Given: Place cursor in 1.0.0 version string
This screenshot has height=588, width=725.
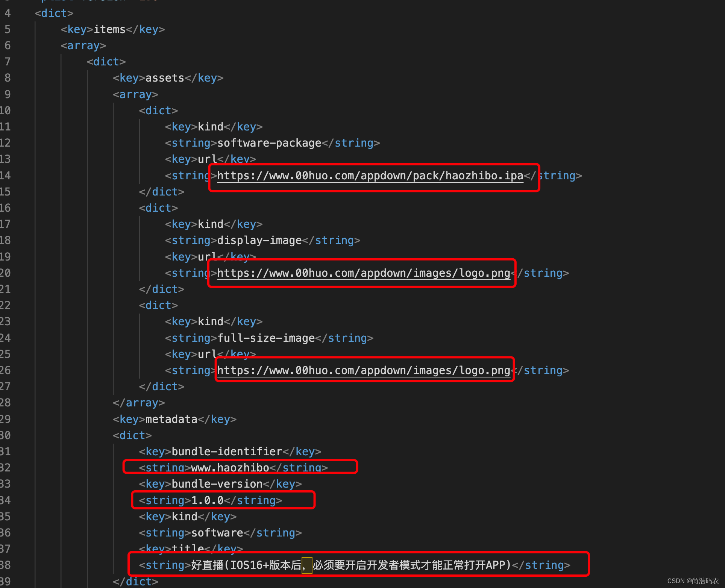Looking at the screenshot, I should pos(207,500).
